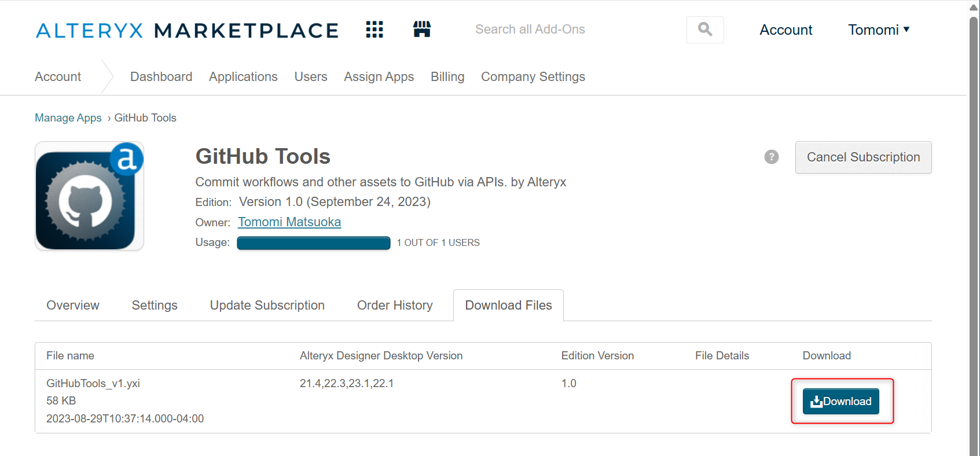This screenshot has width=980, height=456.
Task: Click the GitHub Tools app logo
Action: [89, 196]
